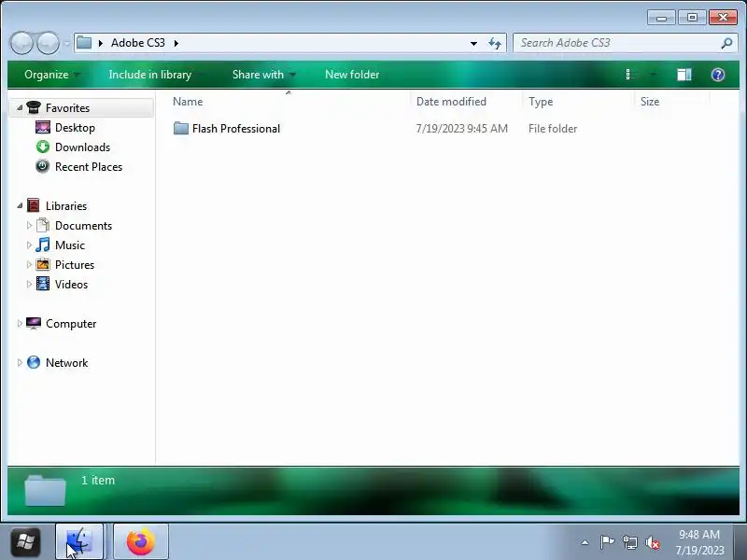
Task: Launch Firefox from the taskbar
Action: (x=141, y=541)
